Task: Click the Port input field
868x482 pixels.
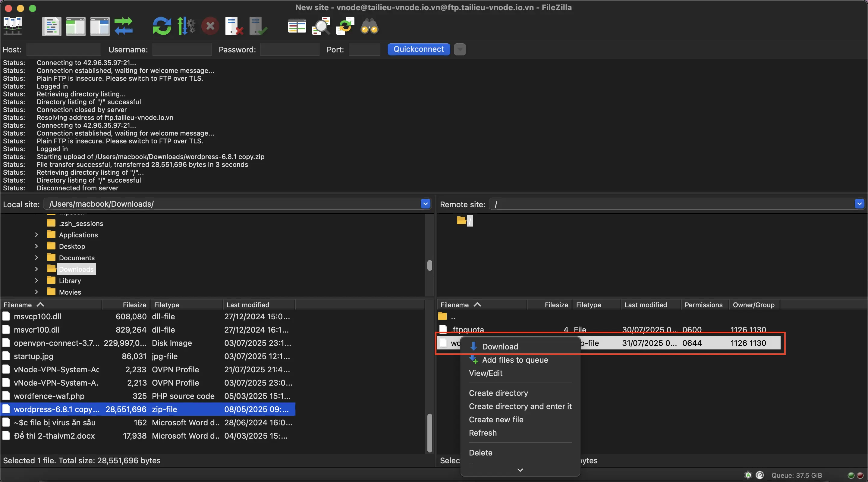Action: click(365, 49)
